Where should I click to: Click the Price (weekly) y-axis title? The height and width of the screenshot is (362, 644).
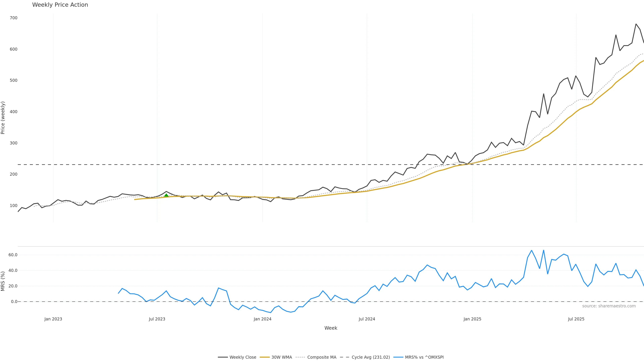tap(3, 118)
